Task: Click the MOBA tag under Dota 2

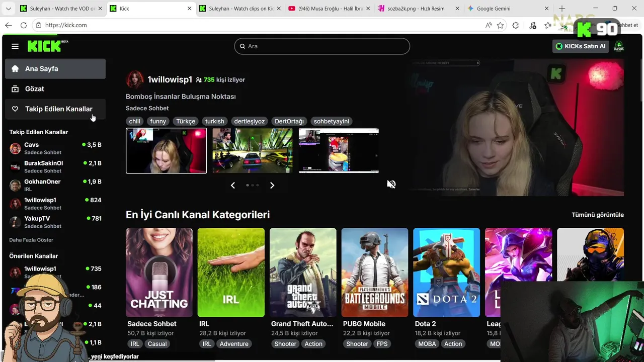Action: coord(427,344)
